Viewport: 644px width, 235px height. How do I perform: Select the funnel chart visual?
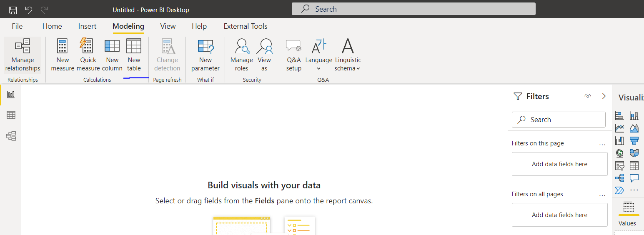pos(634,141)
